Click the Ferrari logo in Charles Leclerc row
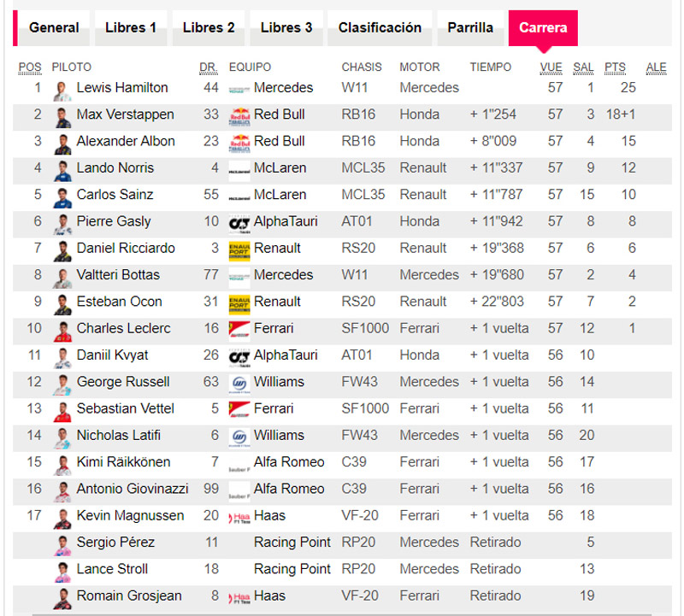684x616 pixels. pos(239,329)
